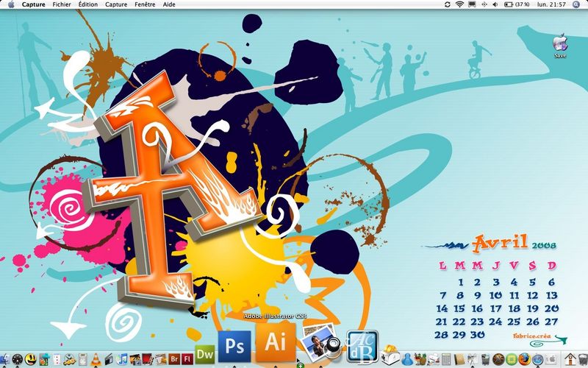Open the Preview app icon in the dock

320,343
